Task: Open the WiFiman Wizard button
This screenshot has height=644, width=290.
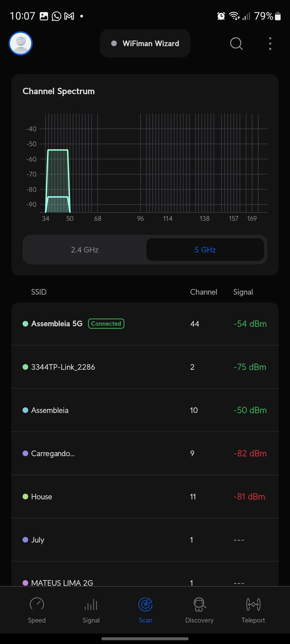Action: 145,43
